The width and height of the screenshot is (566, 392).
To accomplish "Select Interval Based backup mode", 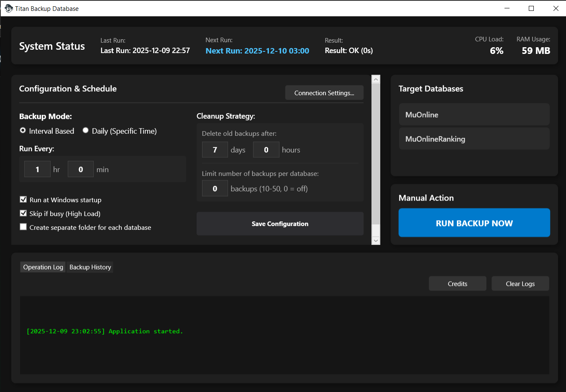I will (23, 131).
